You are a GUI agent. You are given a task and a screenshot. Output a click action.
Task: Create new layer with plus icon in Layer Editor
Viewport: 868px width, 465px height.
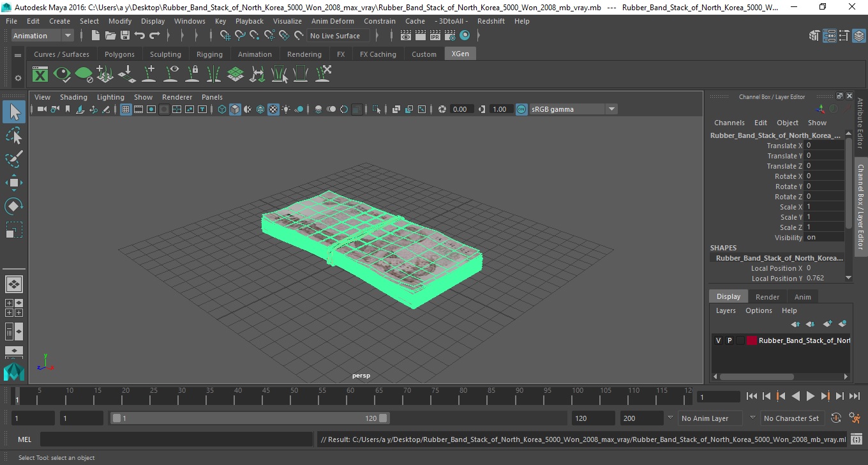coord(828,324)
